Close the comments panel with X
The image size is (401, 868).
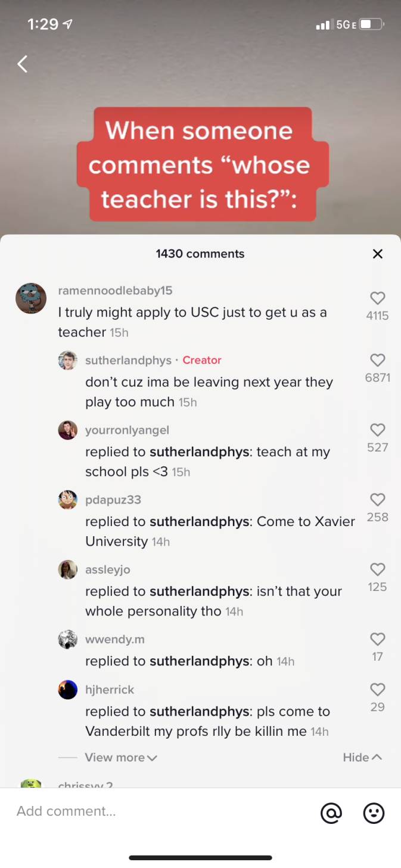pos(377,254)
